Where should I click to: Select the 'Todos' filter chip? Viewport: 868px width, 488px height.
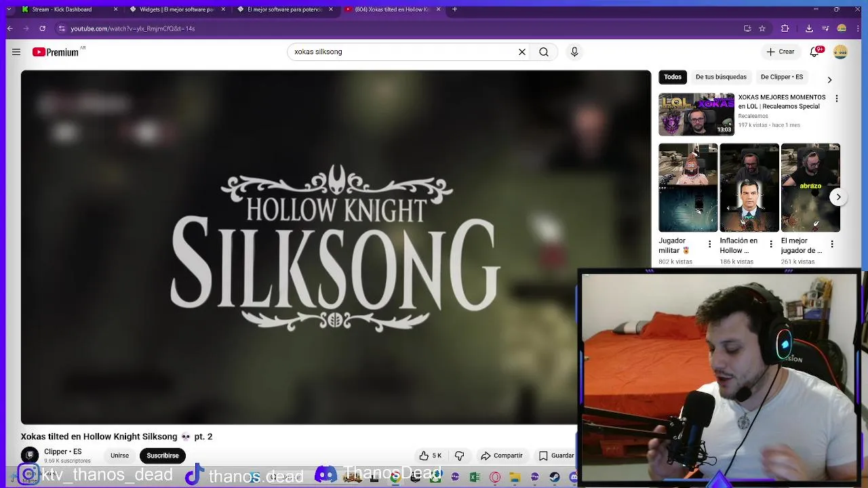673,77
